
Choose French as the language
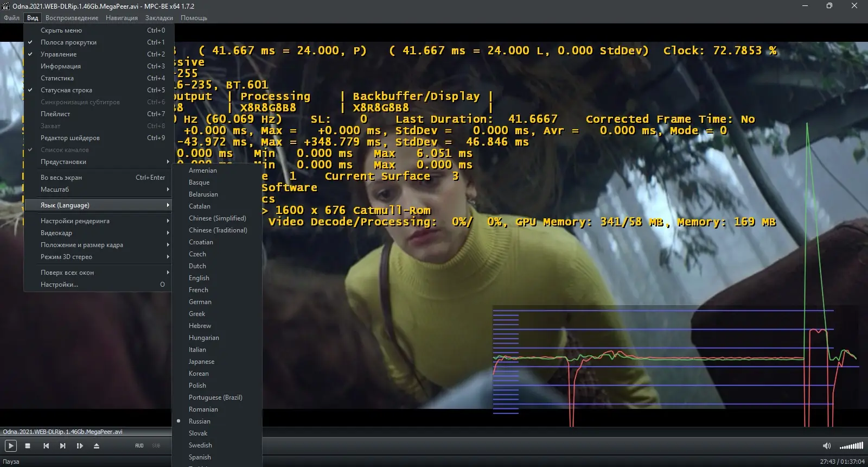click(217, 290)
